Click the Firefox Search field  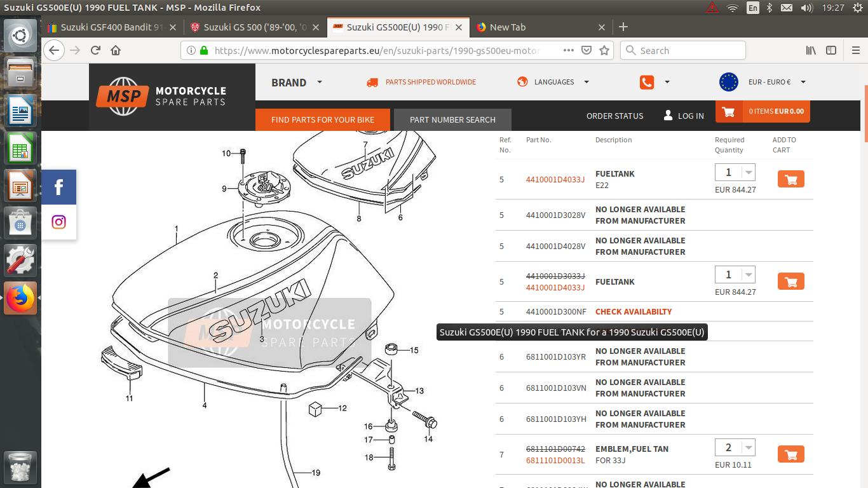[683, 50]
